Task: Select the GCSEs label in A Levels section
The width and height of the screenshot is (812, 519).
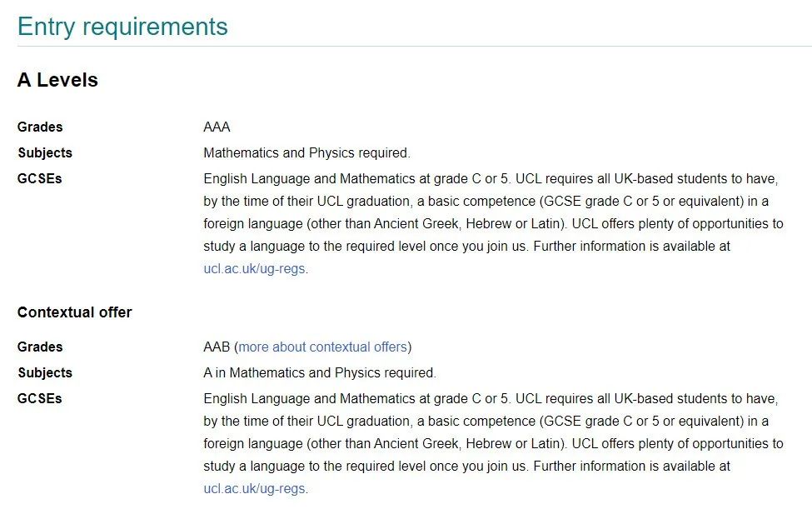Action: pyautogui.click(x=40, y=178)
